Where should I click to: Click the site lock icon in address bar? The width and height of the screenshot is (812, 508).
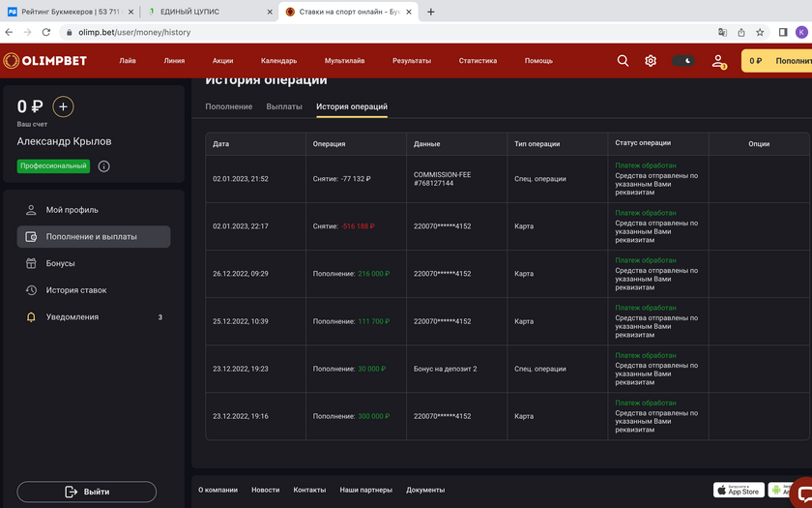tap(69, 32)
